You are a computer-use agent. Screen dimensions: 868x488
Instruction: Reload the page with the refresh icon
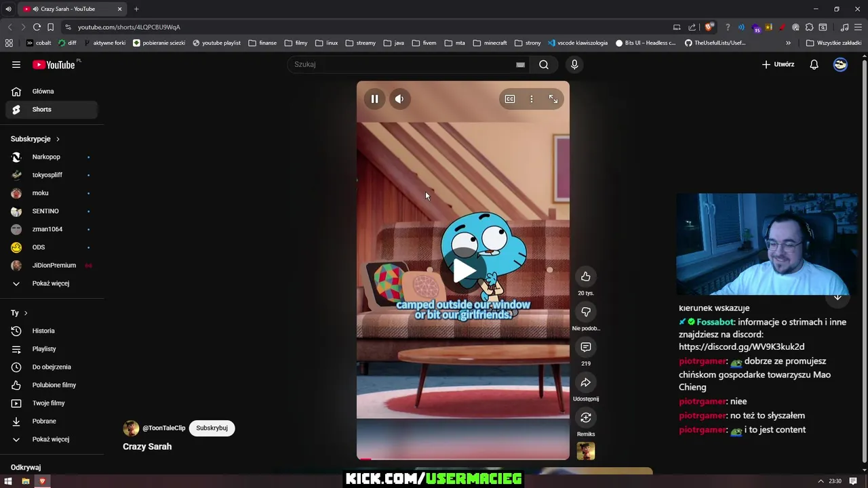coord(37,27)
